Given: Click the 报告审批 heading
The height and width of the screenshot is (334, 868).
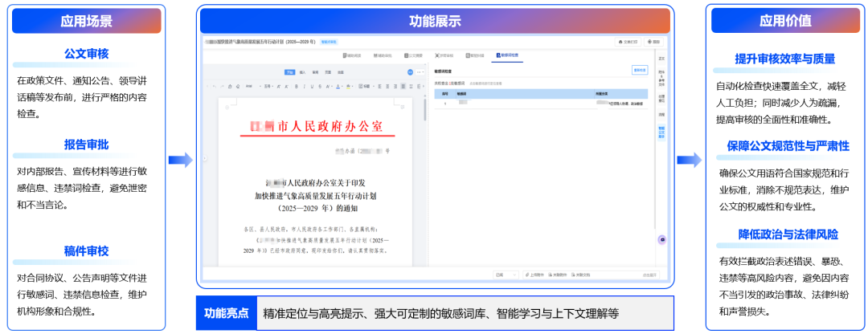Looking at the screenshot, I should 86,145.
